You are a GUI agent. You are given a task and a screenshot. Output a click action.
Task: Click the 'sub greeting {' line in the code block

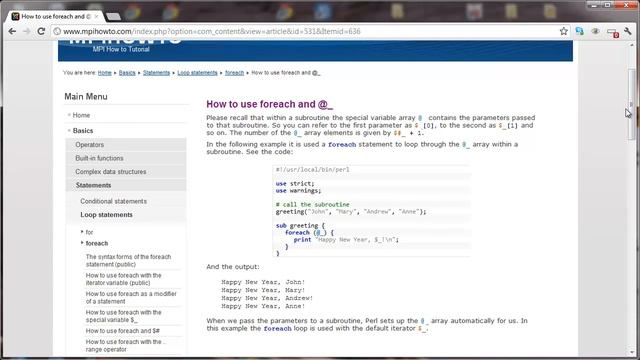[300, 225]
